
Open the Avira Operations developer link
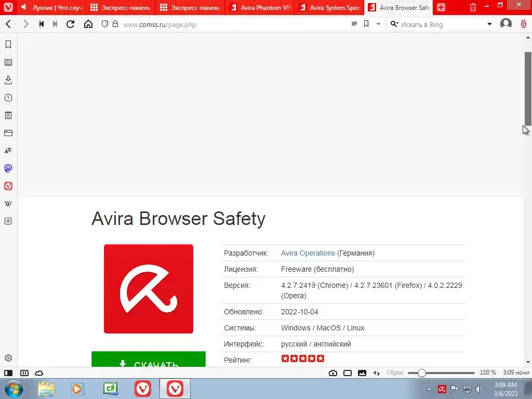click(x=308, y=253)
